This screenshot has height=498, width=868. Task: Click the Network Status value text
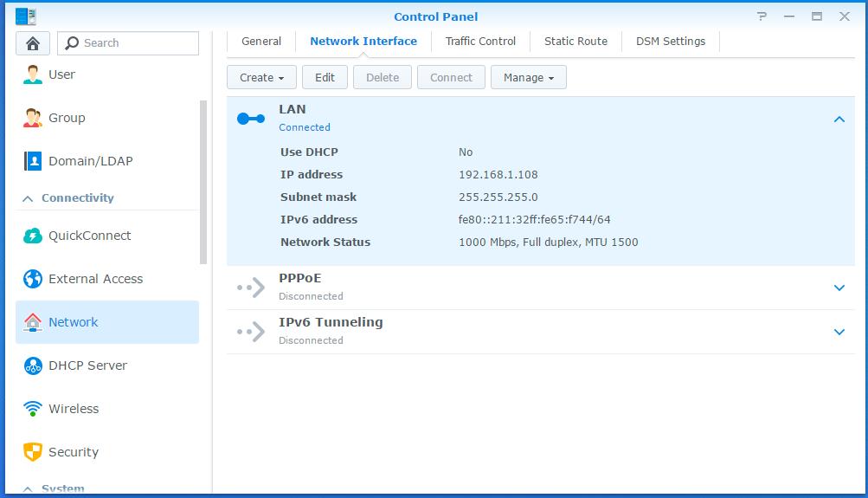pos(549,243)
